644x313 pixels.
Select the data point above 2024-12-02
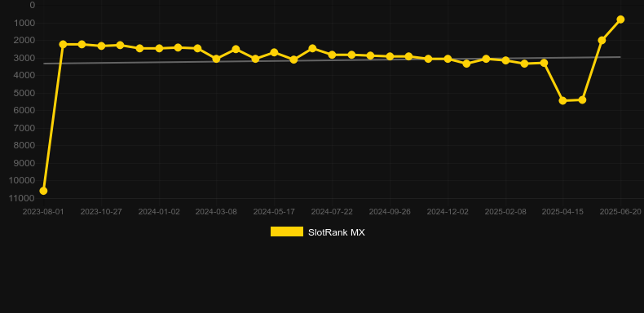coord(448,59)
